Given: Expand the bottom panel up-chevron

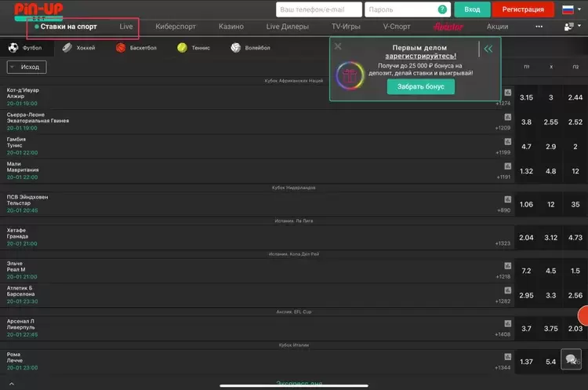Looking at the screenshot, I should [12, 384].
